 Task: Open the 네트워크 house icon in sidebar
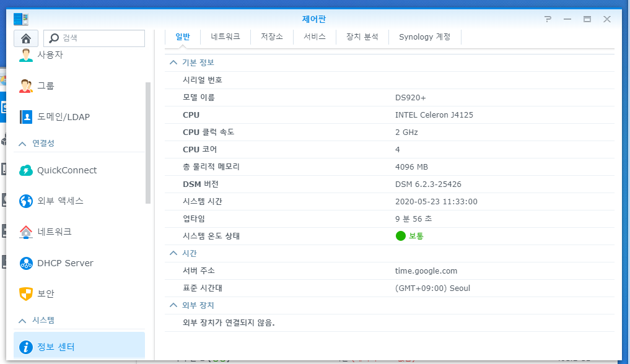tap(26, 232)
